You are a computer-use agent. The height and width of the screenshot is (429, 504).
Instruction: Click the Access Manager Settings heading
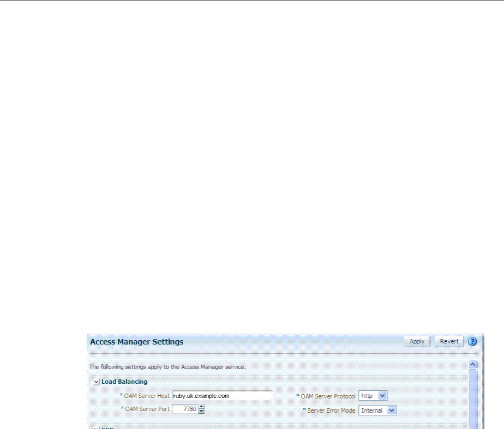click(136, 342)
